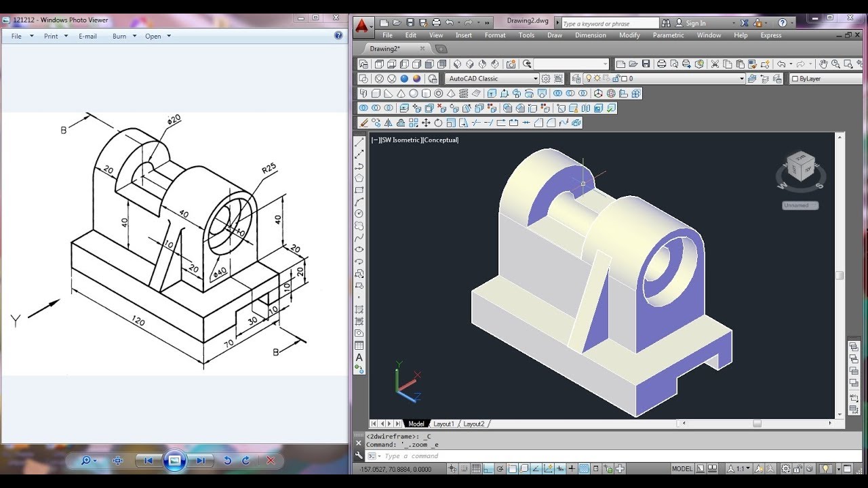Select the Mirror tool in the modify toolbar
This screenshot has width=868, height=488.
(389, 123)
